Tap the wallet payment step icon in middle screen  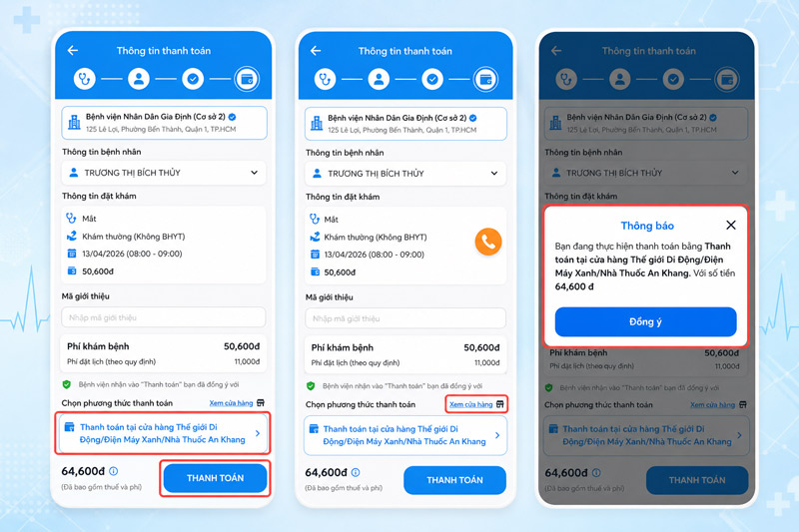click(x=485, y=80)
